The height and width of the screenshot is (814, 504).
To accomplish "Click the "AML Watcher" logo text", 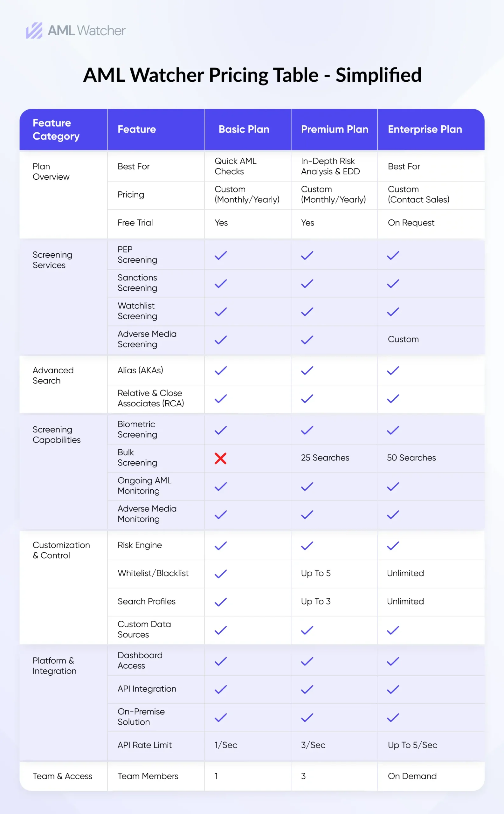I will (x=86, y=31).
